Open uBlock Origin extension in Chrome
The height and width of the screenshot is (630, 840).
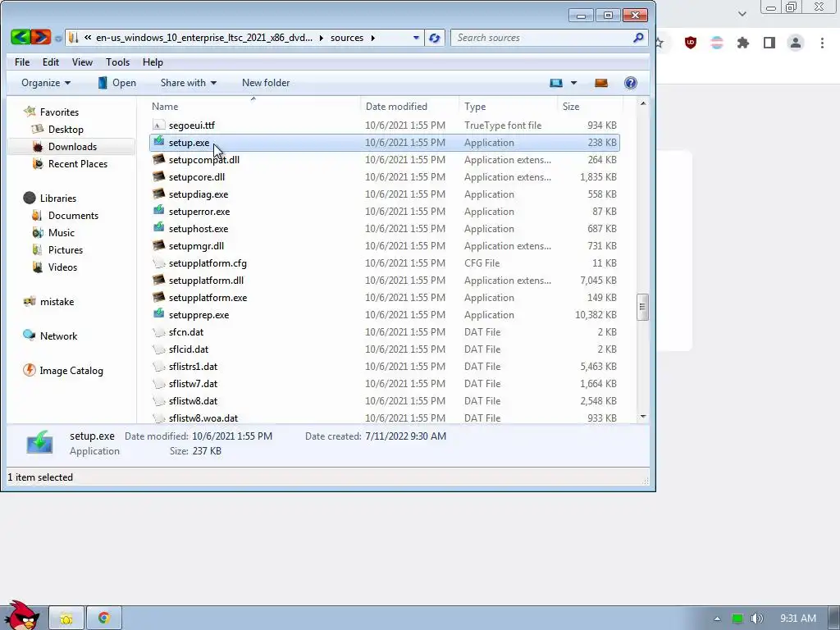click(x=691, y=43)
